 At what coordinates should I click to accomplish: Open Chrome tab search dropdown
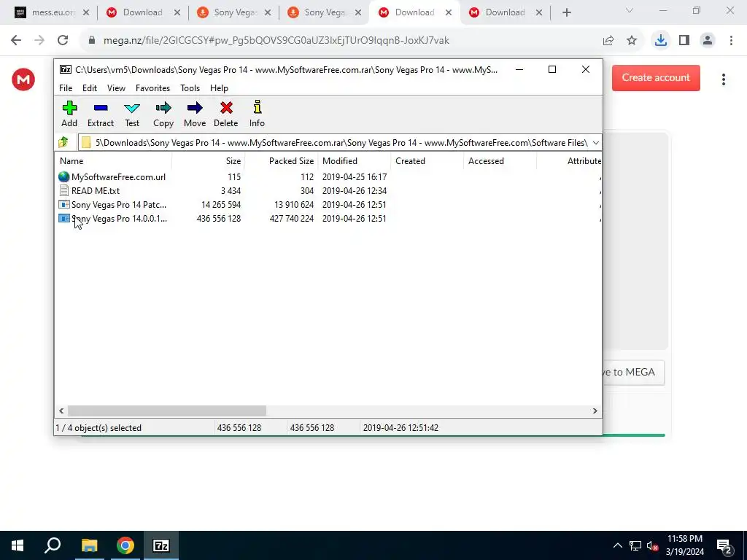630,11
